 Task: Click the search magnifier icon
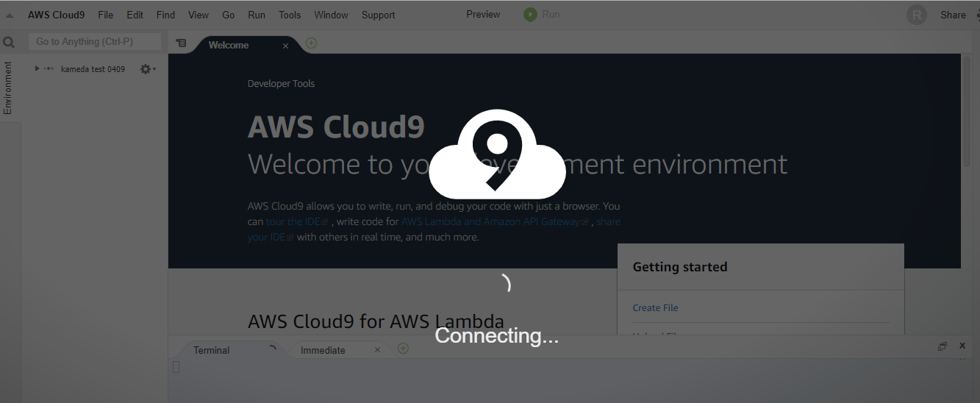9,43
